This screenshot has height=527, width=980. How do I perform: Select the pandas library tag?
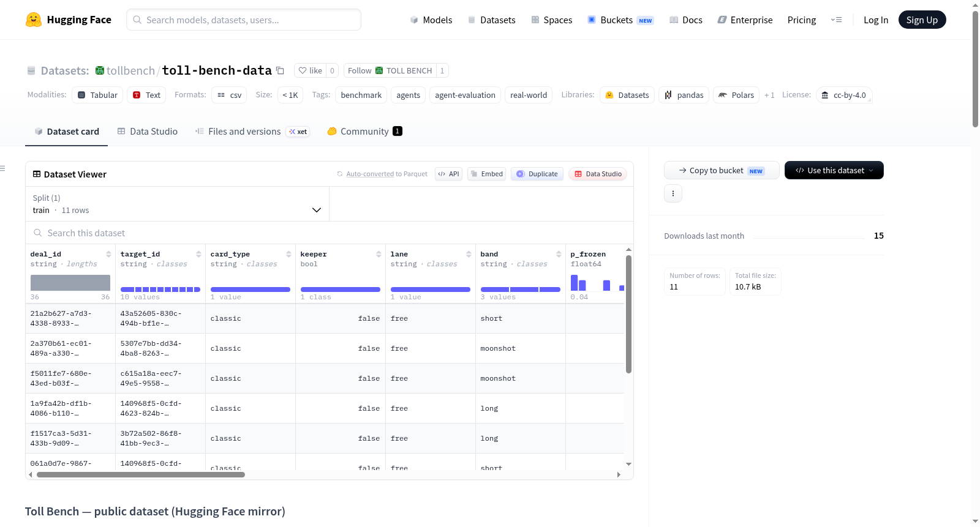684,95
